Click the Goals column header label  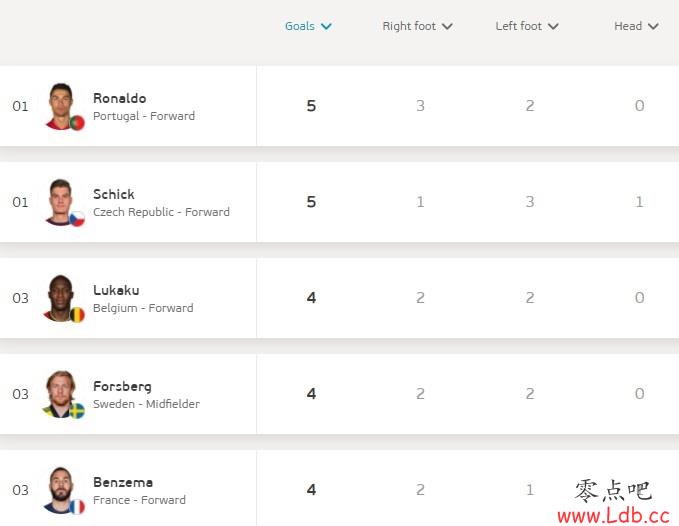[x=300, y=26]
